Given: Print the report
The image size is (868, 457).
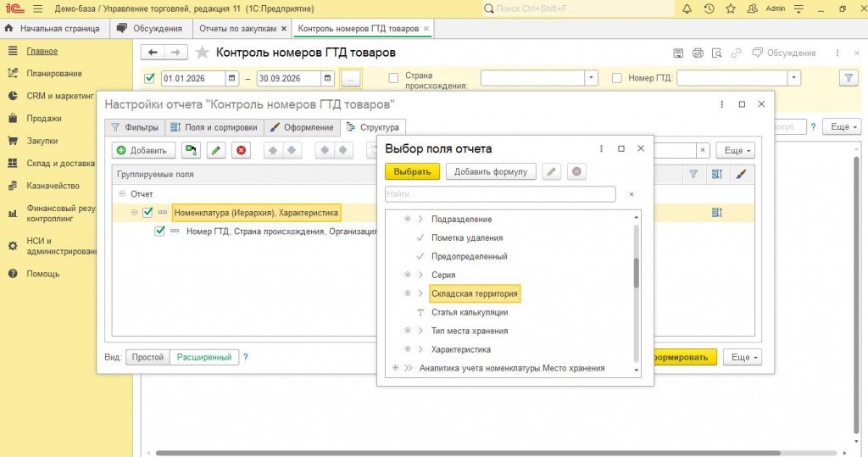Looking at the screenshot, I should click(x=698, y=53).
